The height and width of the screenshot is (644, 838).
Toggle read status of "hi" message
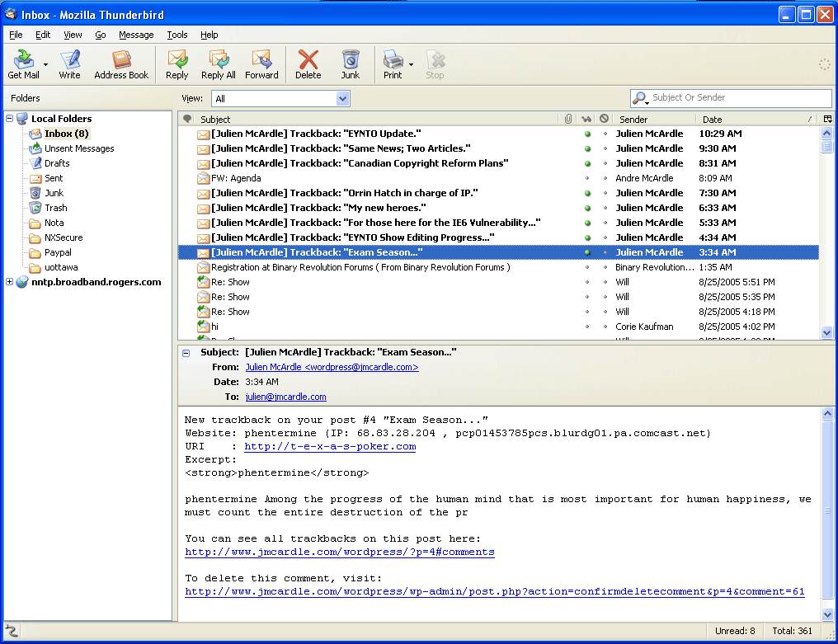tap(587, 327)
